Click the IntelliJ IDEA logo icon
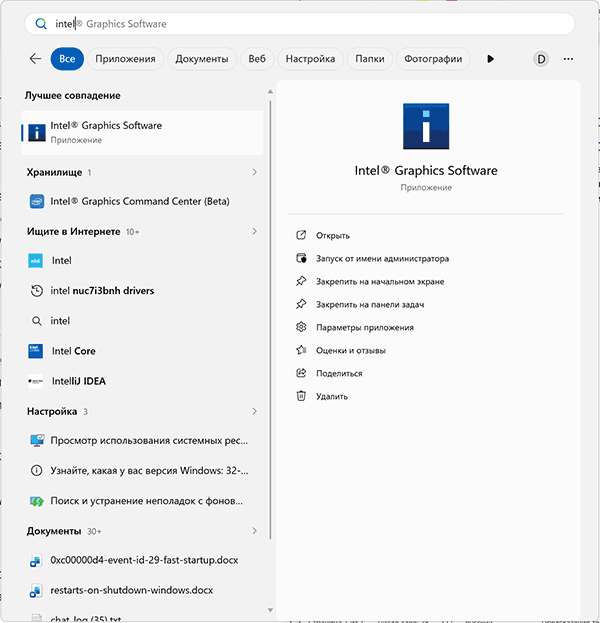The width and height of the screenshot is (600, 623). (x=35, y=381)
